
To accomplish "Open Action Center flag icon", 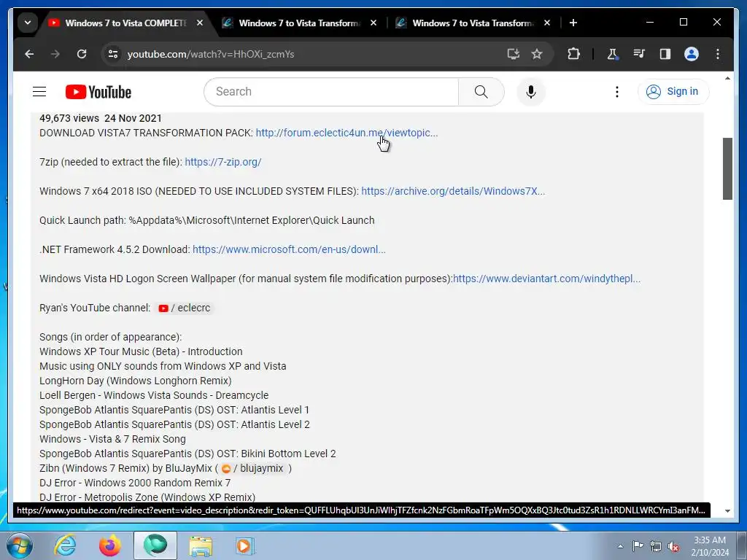I will coord(638,546).
